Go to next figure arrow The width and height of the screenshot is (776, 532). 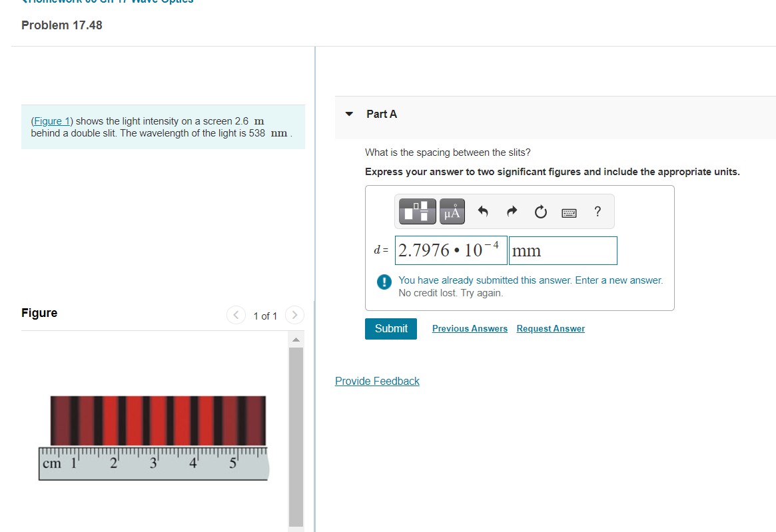pyautogui.click(x=294, y=315)
